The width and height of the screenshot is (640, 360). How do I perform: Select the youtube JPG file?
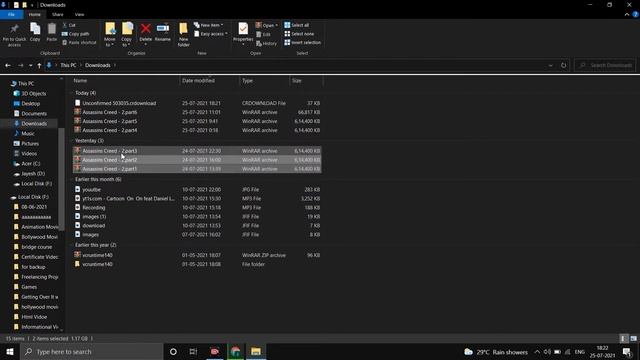pyautogui.click(x=197, y=190)
